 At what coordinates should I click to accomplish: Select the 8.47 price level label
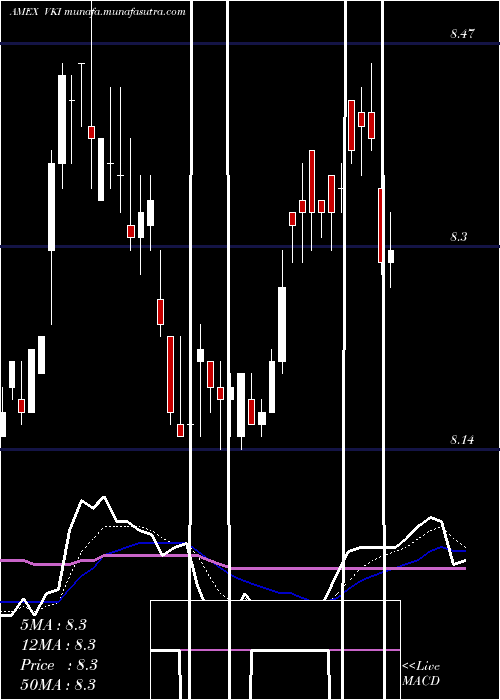pyautogui.click(x=462, y=33)
